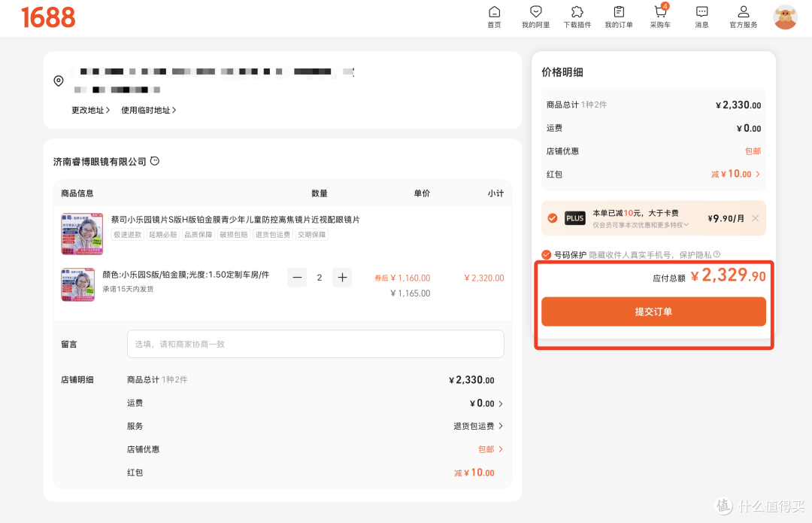Click the user avatar picture
Viewport: 812px width, 523px height.
[x=785, y=17]
